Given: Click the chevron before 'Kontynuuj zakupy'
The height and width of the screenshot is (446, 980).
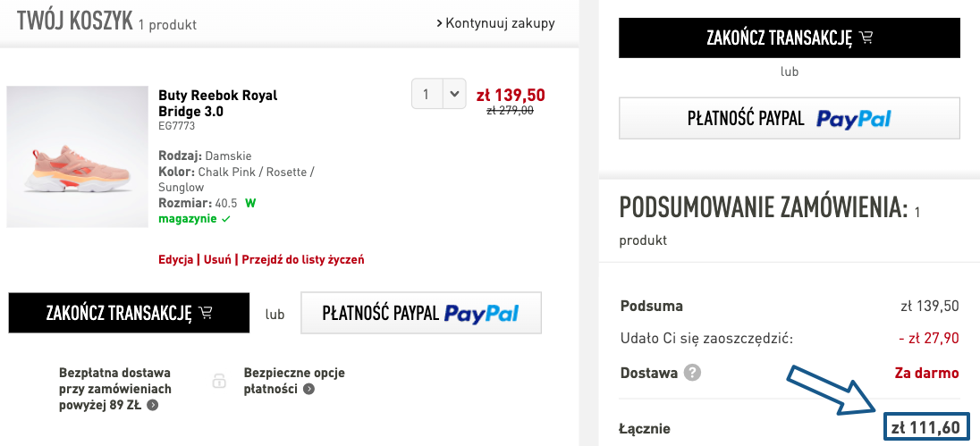Looking at the screenshot, I should (x=439, y=23).
